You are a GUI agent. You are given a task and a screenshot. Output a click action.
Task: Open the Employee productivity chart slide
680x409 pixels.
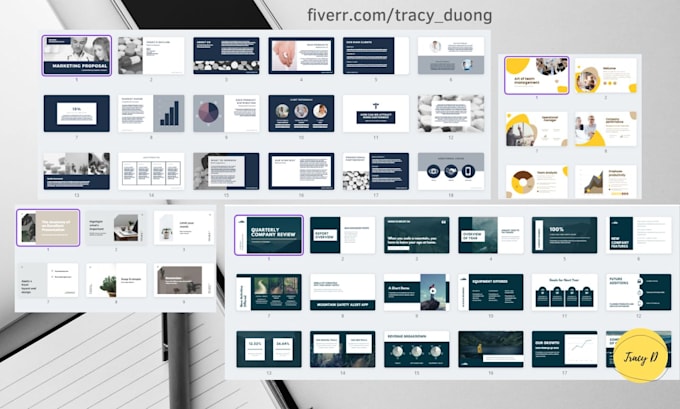[606, 181]
